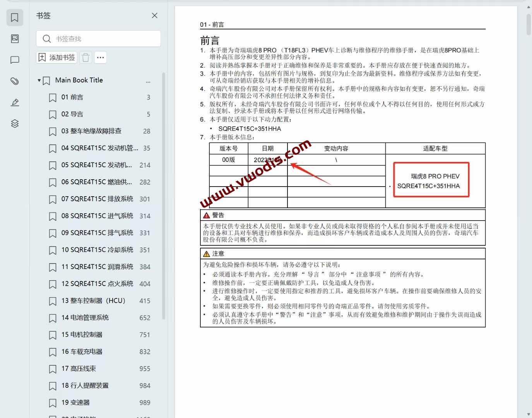Collapse the Main Book Title tree node
532x418 pixels.
point(39,81)
